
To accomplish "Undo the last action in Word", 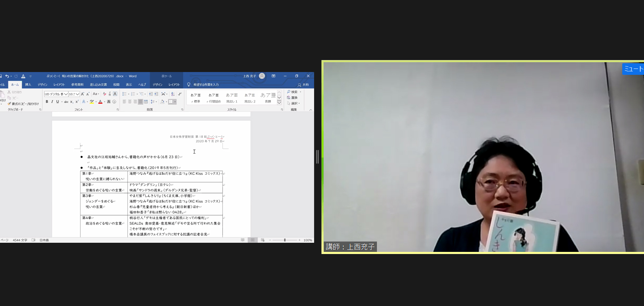I will [7, 76].
